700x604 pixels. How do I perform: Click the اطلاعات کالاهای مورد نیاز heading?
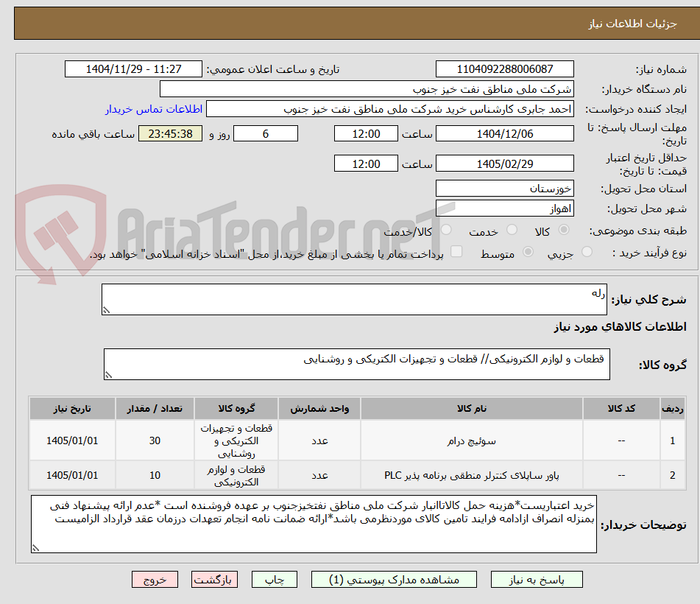point(620,327)
